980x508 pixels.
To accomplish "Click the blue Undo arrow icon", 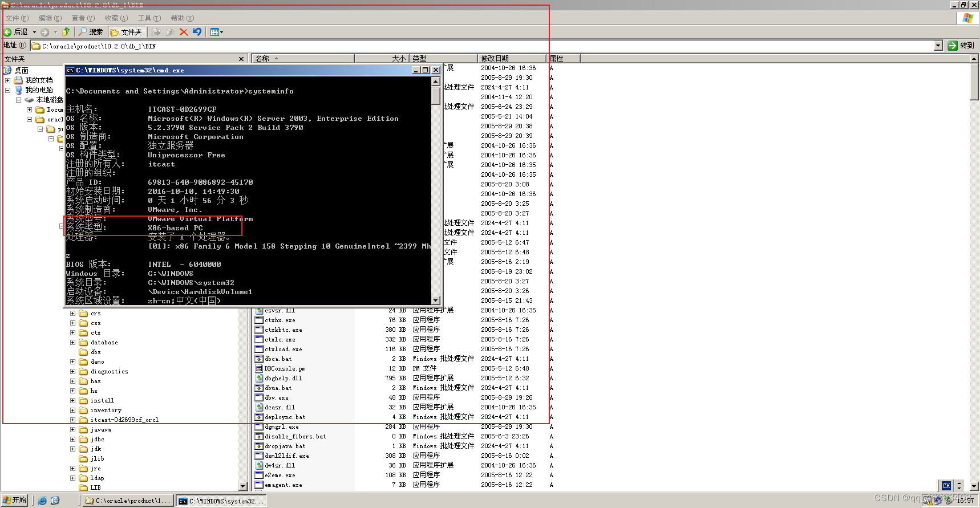I will tap(197, 32).
